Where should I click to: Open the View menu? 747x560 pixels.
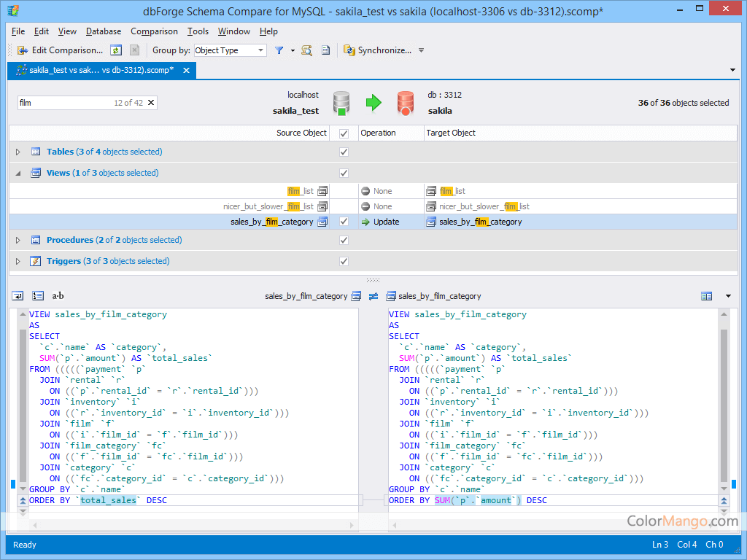click(67, 31)
